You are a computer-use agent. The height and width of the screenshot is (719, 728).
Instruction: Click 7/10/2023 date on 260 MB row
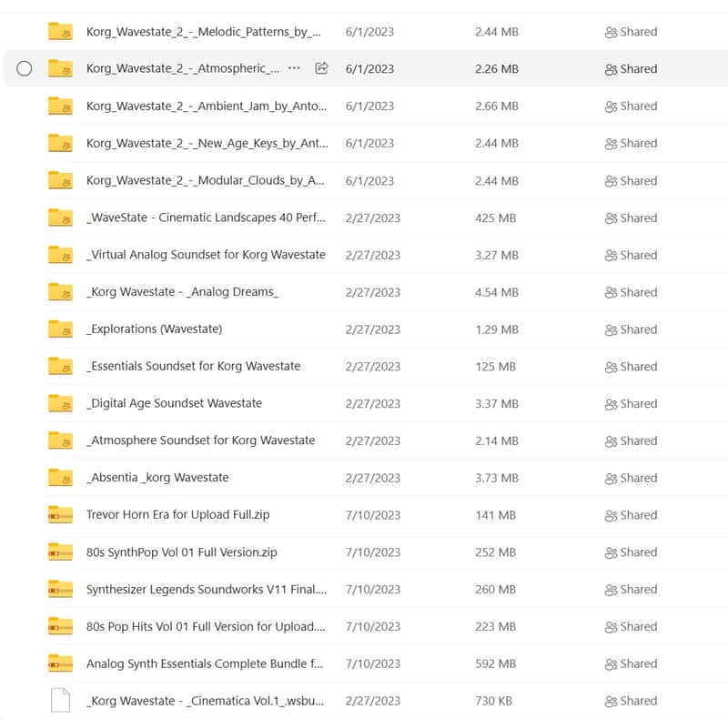(x=373, y=590)
